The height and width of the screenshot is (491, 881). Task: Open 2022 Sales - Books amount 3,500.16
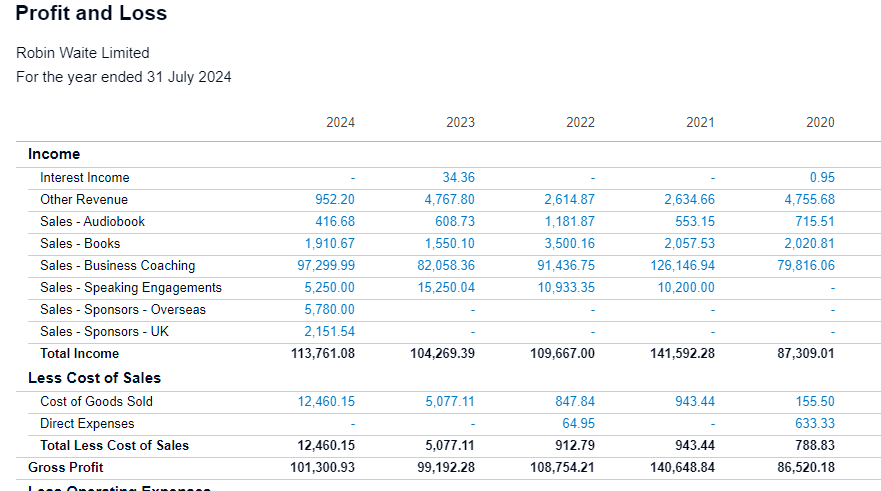point(570,243)
